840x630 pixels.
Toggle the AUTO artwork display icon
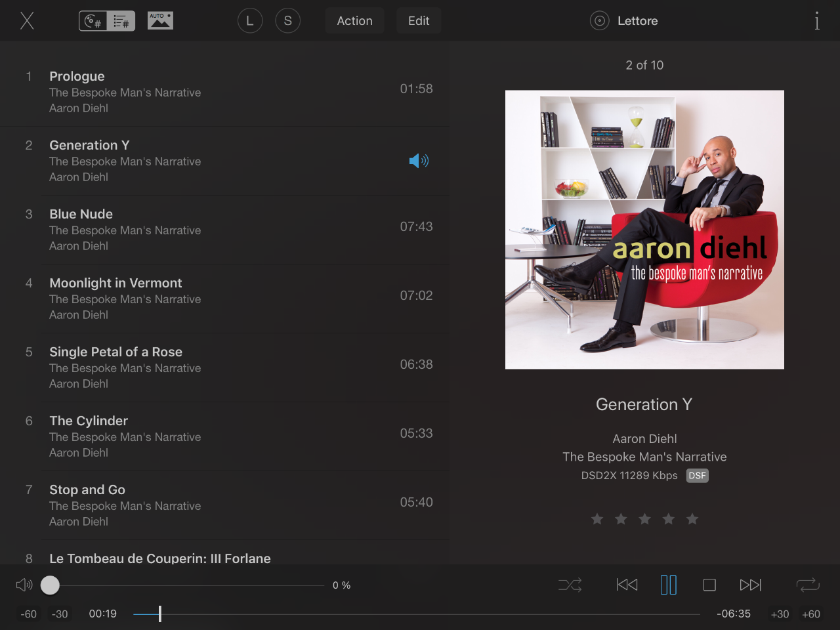[160, 20]
